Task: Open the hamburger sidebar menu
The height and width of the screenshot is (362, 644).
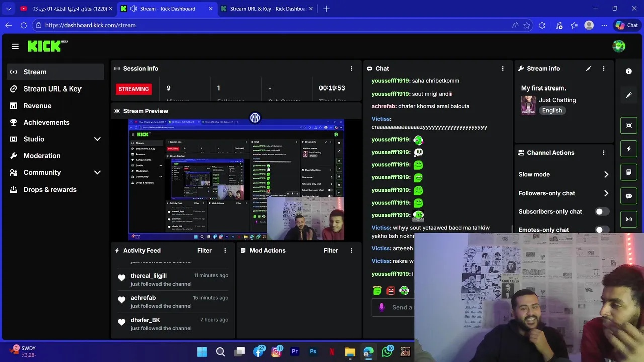Action: [x=15, y=46]
